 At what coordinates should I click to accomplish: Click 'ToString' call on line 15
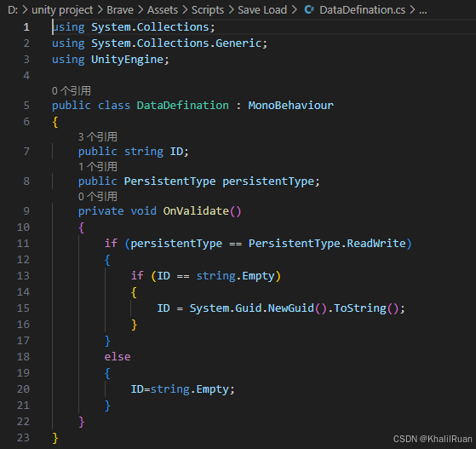tap(359, 308)
